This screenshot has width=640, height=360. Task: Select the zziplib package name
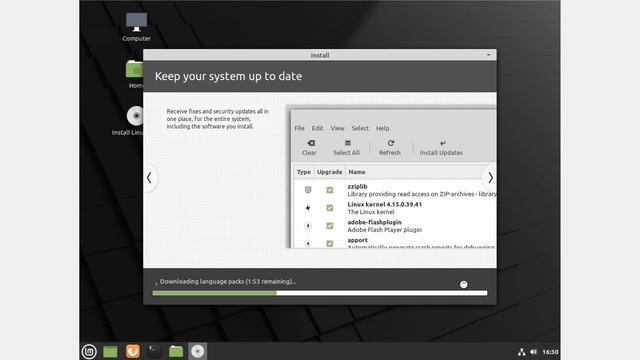coord(357,187)
